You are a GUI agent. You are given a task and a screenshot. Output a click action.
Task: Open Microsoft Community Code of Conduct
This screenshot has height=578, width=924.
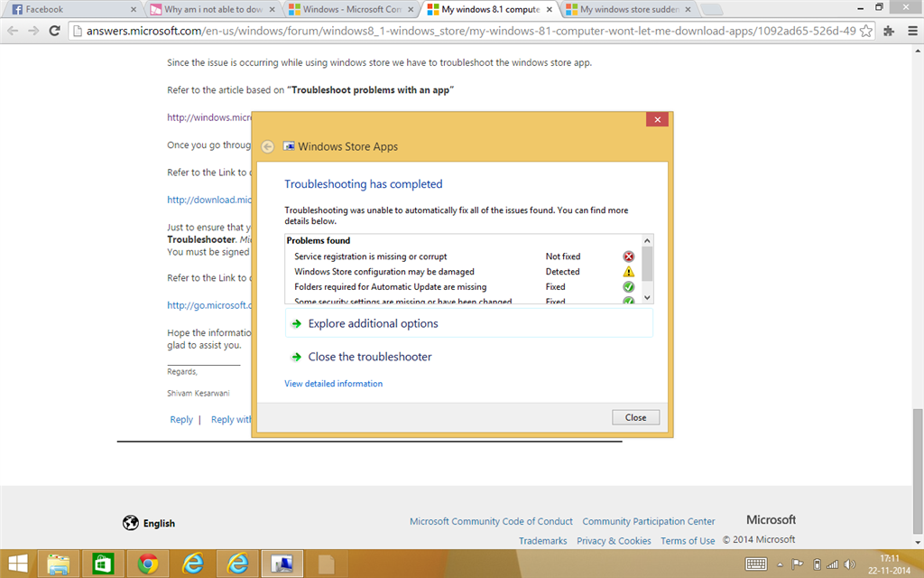click(x=491, y=521)
